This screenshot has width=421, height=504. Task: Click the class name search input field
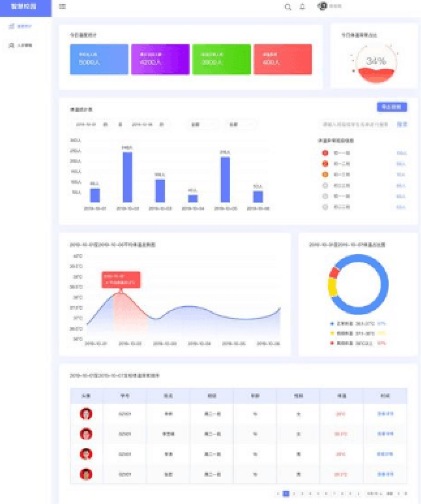click(355, 124)
